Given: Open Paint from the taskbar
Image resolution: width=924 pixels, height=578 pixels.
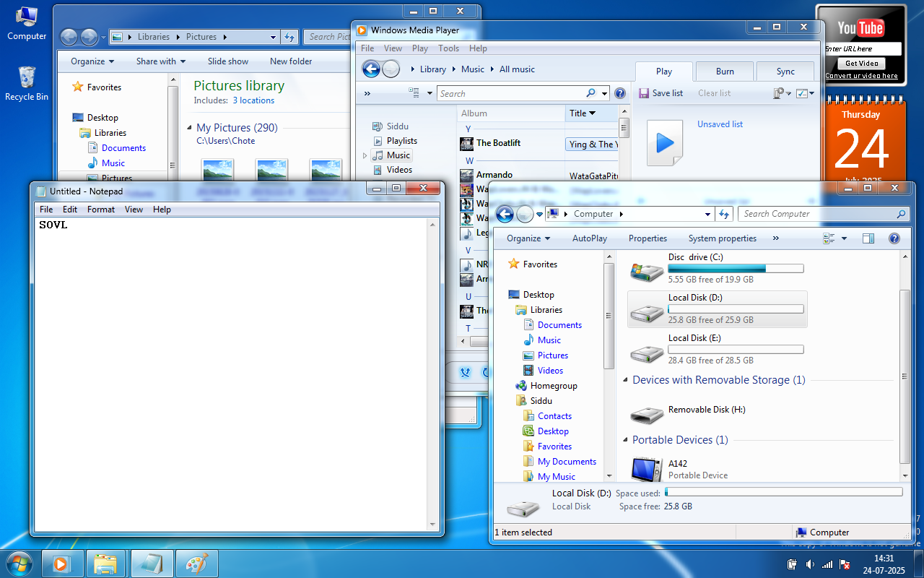Looking at the screenshot, I should click(x=196, y=564).
